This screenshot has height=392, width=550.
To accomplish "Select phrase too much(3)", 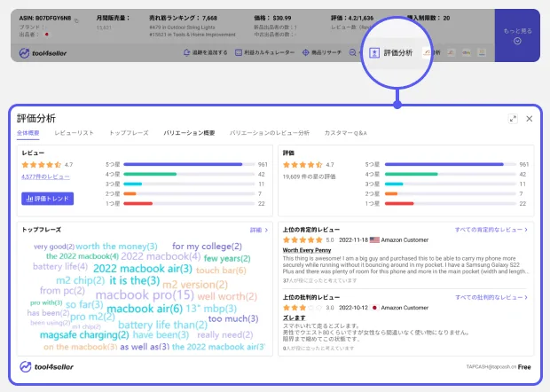I will (x=233, y=318).
